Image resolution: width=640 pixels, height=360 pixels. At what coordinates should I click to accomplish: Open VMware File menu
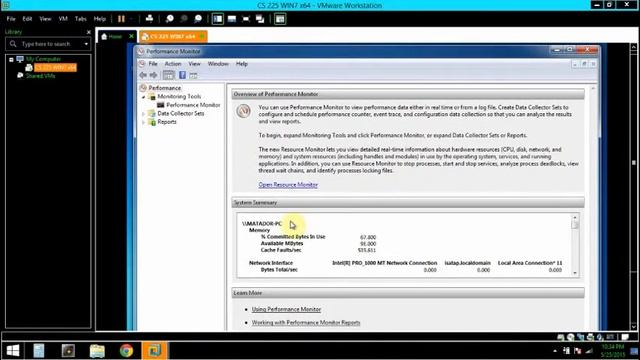click(x=11, y=19)
